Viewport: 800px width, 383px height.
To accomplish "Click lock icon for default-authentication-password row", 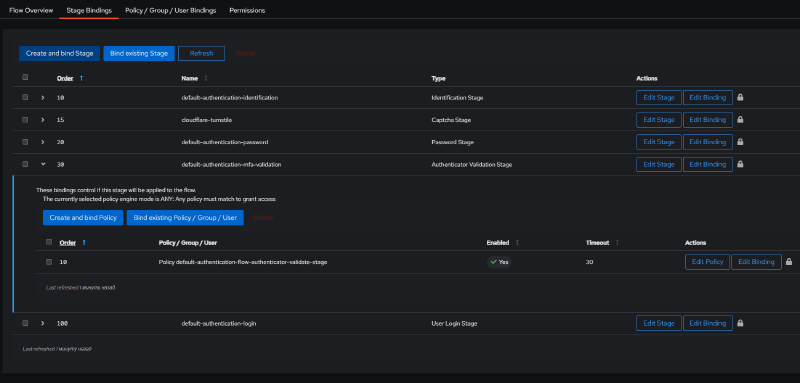I will (740, 142).
